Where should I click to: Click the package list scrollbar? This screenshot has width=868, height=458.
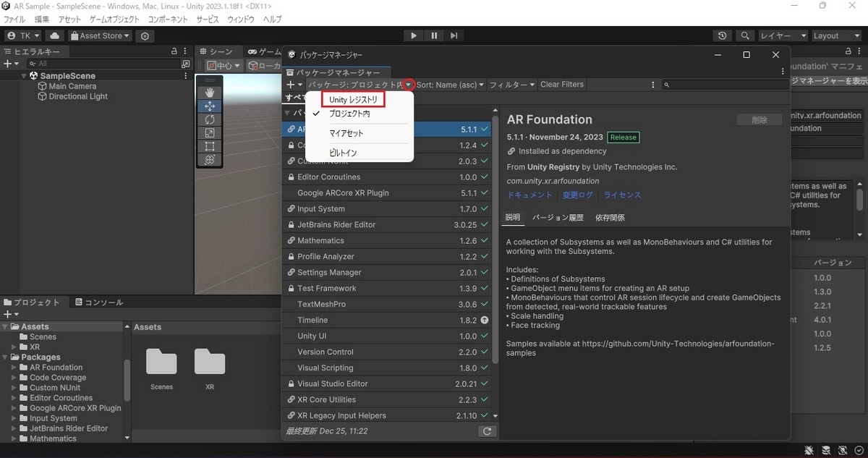coord(495,239)
